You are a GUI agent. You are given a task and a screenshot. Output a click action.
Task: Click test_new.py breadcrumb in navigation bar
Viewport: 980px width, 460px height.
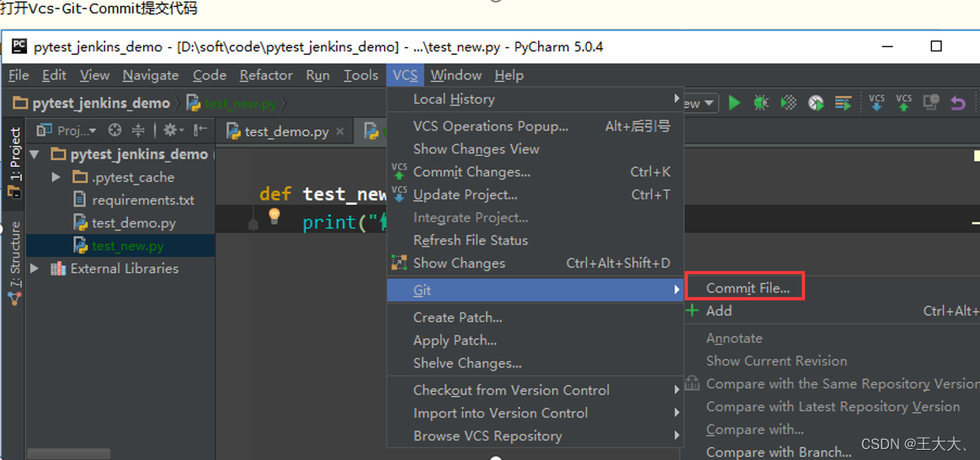click(x=232, y=103)
